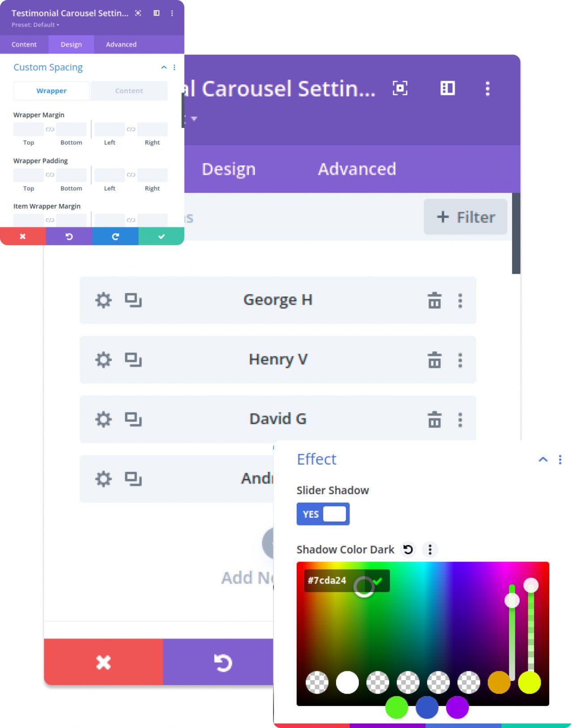Viewport: 572px width, 728px height.
Task: Delete the David G testimonial
Action: point(434,419)
